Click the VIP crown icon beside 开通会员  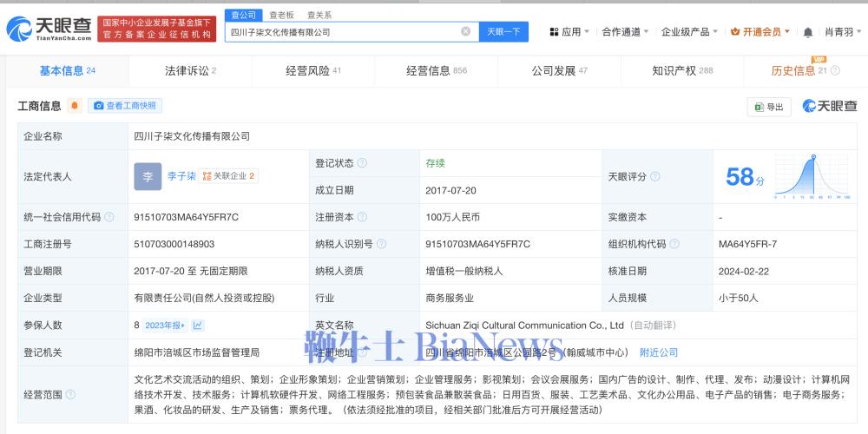click(735, 32)
